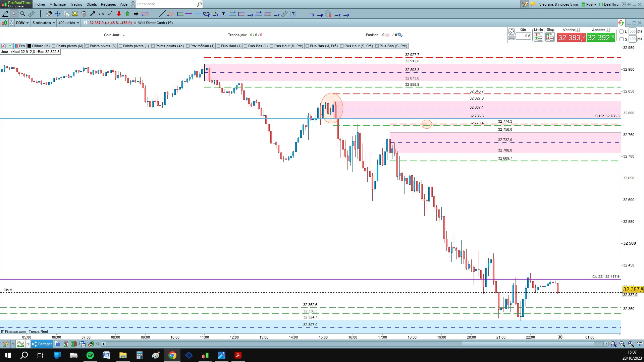Click the magnifier zoom tool
The height and width of the screenshot is (362, 644).
coord(23,14)
